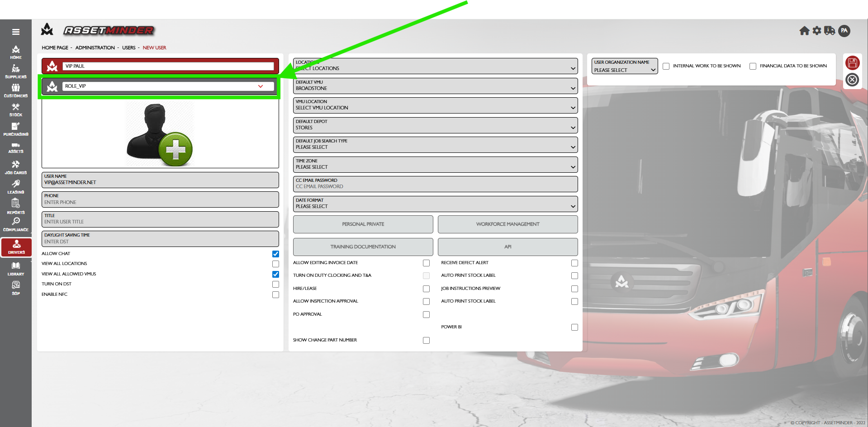Disable the Allow Chat checkbox

(x=275, y=254)
